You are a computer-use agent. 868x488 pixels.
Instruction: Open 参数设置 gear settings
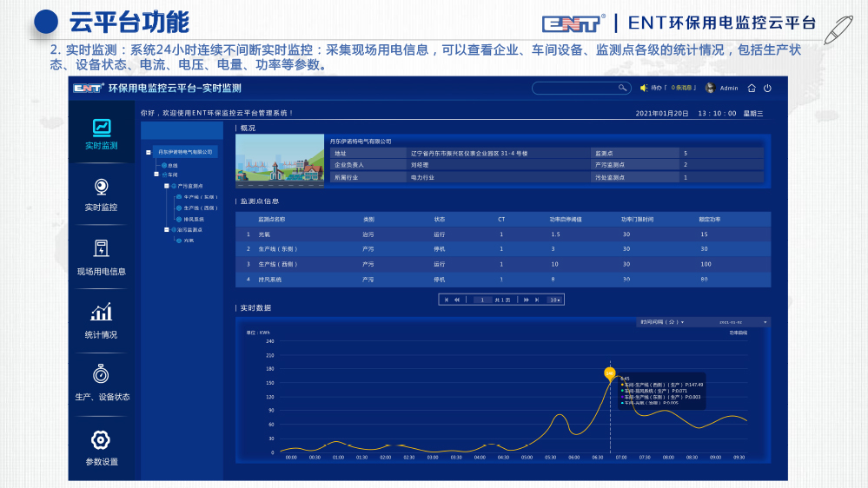pyautogui.click(x=101, y=448)
